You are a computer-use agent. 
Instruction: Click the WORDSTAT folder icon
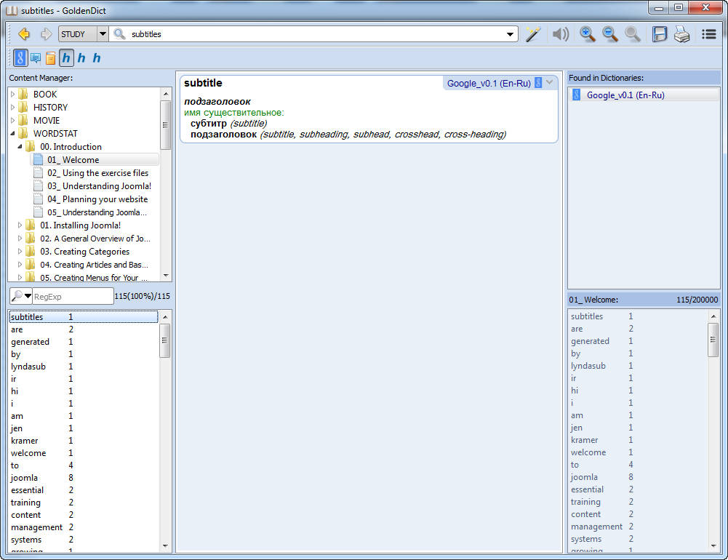click(23, 133)
